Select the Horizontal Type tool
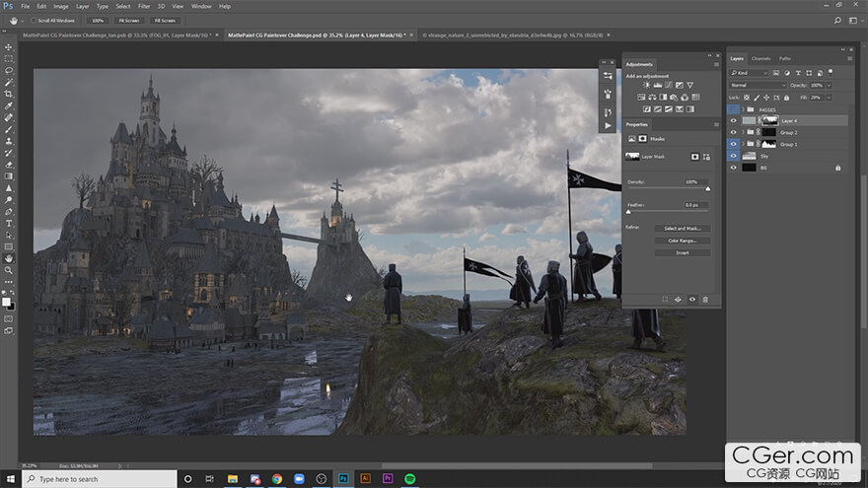Screen dimensions: 868x488 point(8,224)
